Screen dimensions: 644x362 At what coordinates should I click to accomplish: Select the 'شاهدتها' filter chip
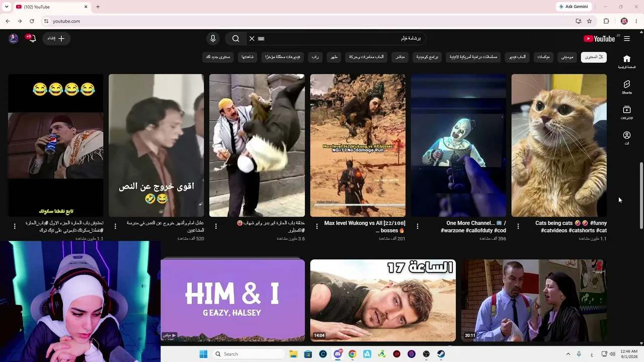248,57
